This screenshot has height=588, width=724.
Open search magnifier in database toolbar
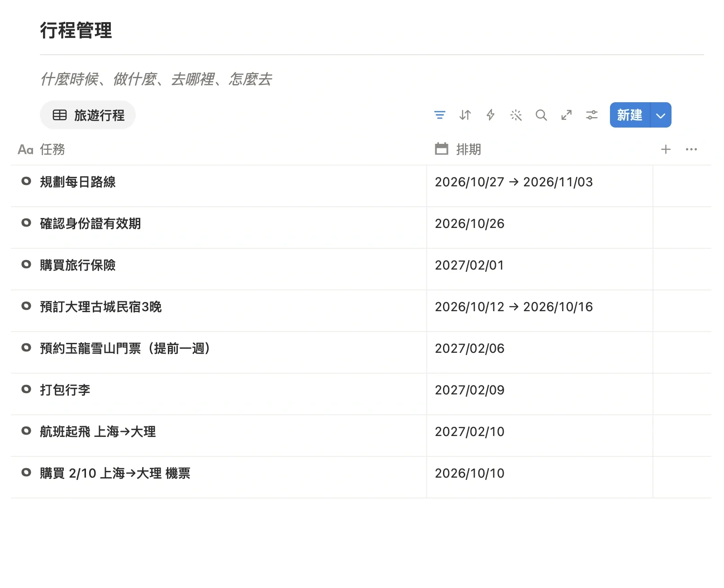pos(541,115)
